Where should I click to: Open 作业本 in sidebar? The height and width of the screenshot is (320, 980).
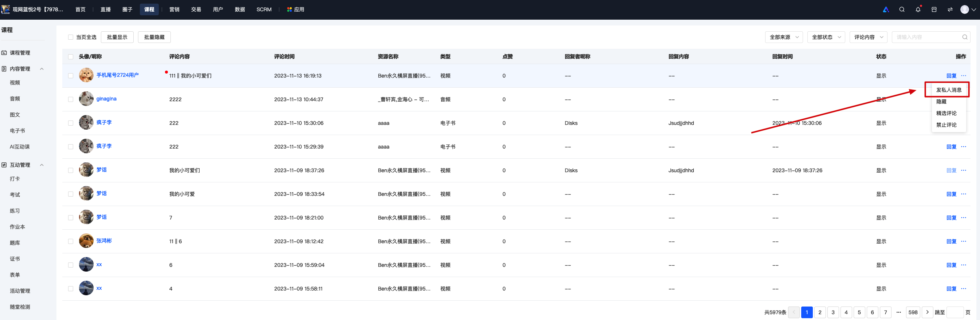[x=17, y=227]
